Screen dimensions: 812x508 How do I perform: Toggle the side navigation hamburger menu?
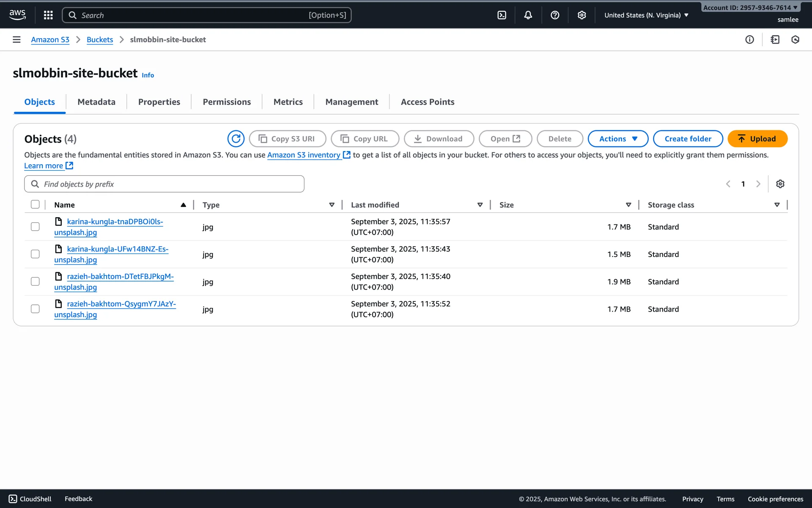16,39
